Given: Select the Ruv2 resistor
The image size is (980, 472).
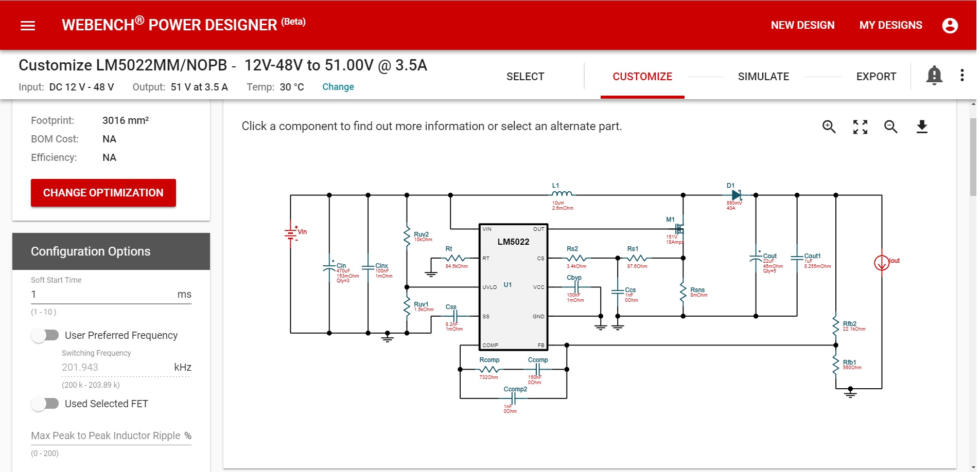Looking at the screenshot, I should [407, 236].
